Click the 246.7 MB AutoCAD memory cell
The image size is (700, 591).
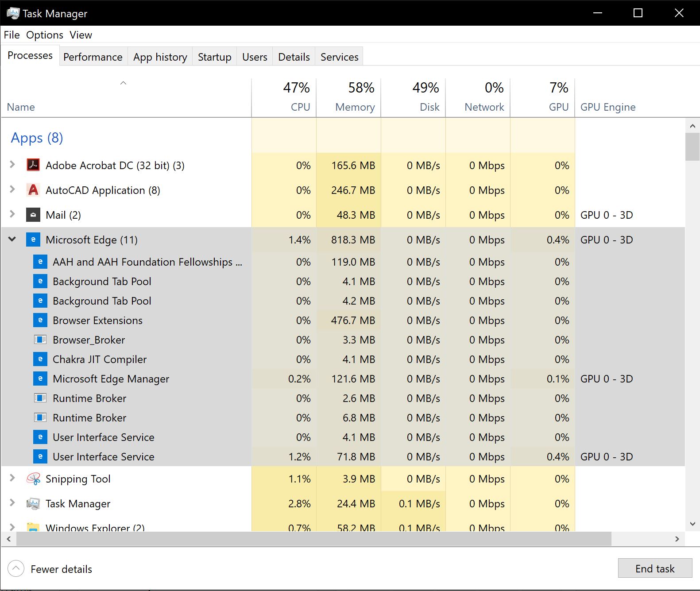click(x=353, y=190)
